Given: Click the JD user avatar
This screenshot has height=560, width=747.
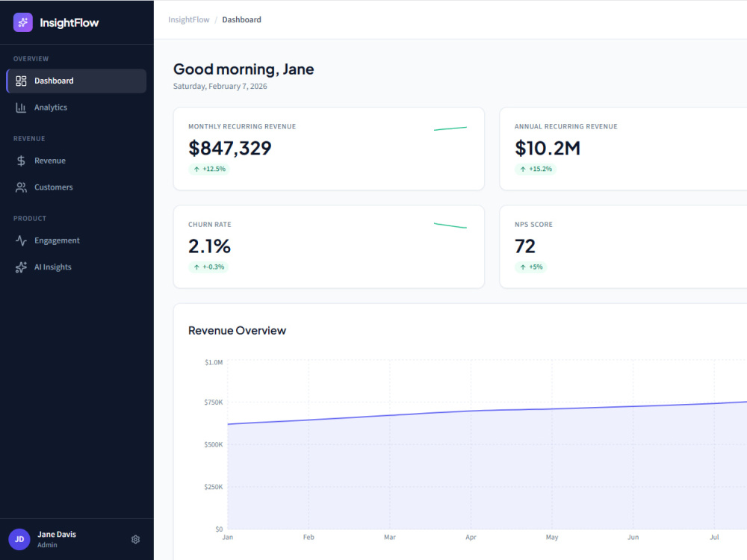Looking at the screenshot, I should [19, 540].
